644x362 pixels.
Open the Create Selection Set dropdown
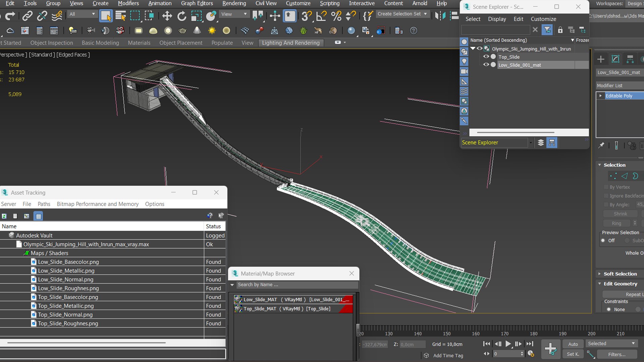[x=402, y=14]
